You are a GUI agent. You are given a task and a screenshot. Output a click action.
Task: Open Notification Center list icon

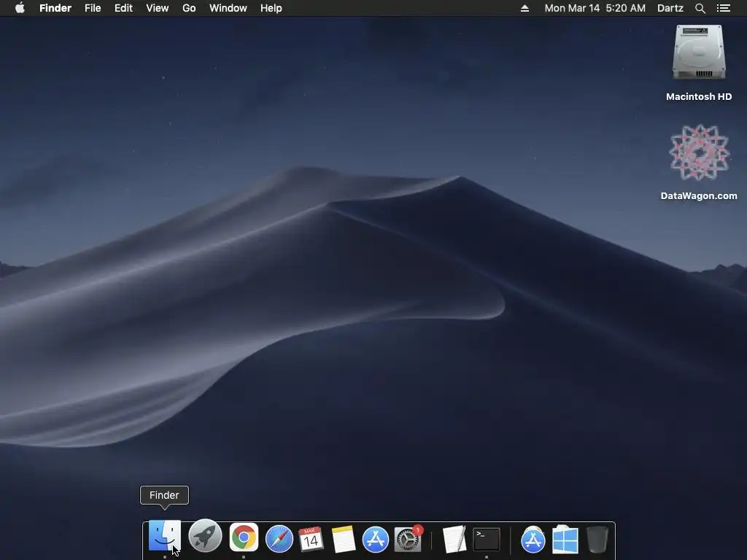coord(724,8)
